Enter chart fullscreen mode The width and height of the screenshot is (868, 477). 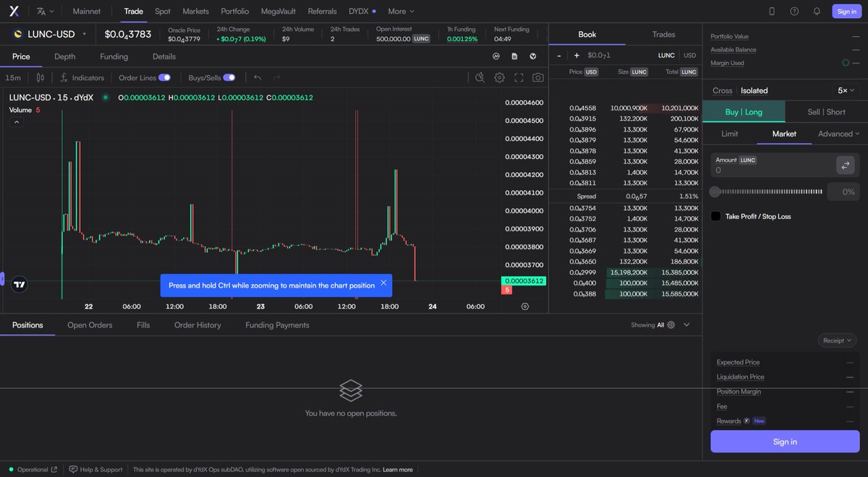pyautogui.click(x=519, y=77)
